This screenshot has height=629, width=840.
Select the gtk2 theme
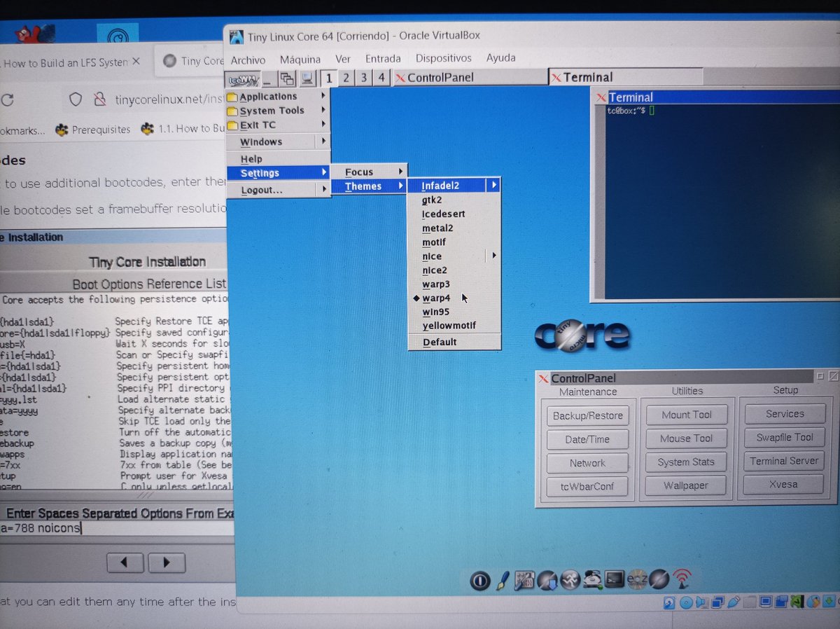tap(454, 200)
